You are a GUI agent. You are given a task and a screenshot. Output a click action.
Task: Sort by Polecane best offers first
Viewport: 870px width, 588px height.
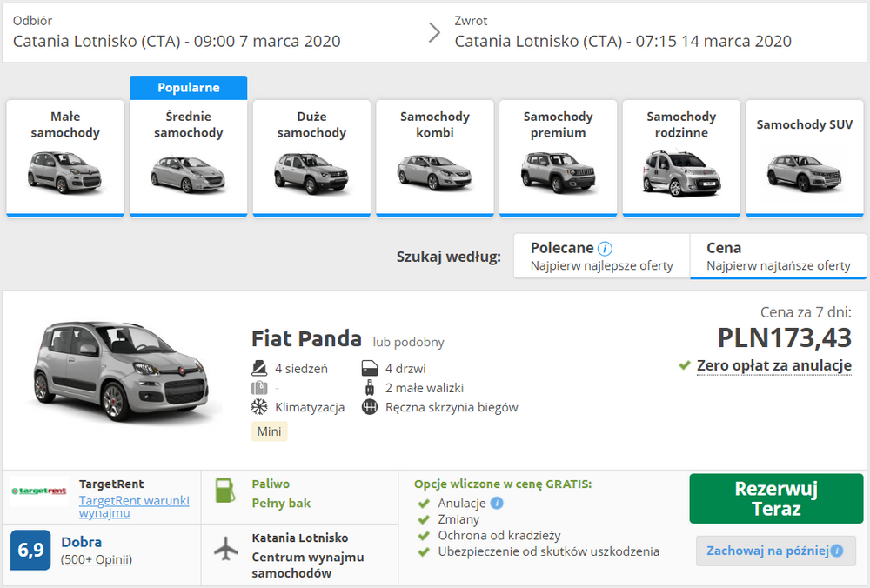point(601,256)
